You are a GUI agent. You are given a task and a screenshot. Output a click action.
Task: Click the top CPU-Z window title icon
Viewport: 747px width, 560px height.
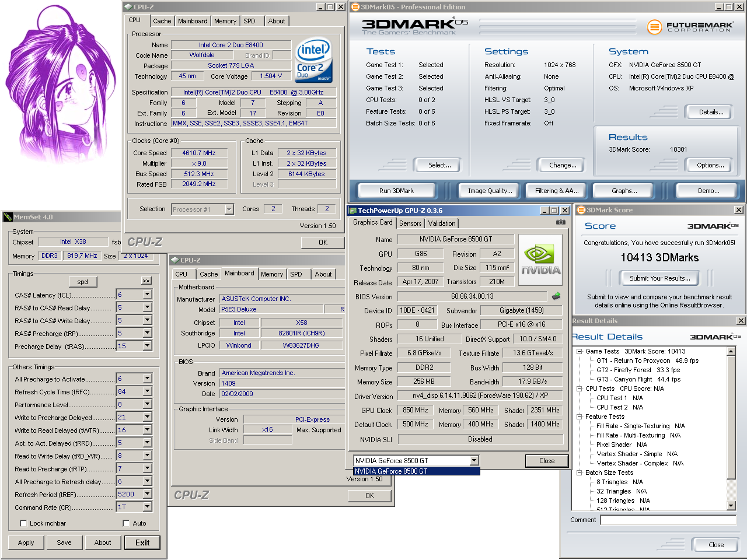pos(128,7)
